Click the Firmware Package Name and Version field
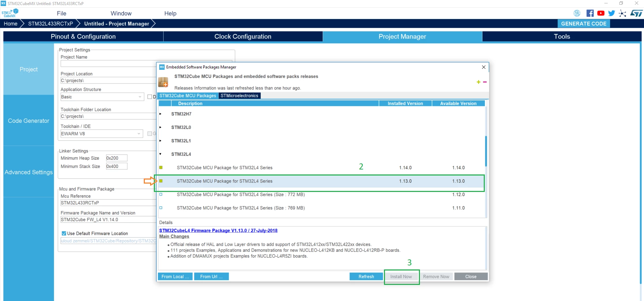 109,219
